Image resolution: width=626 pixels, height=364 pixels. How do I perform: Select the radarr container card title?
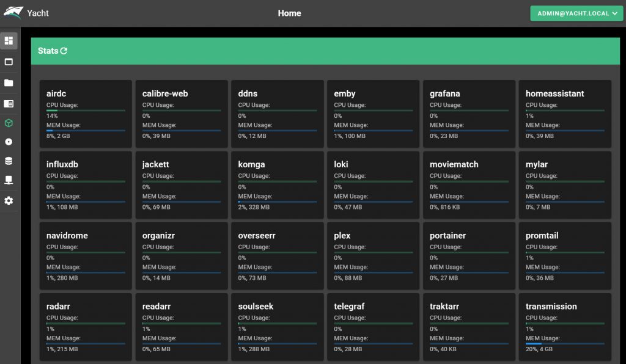pyautogui.click(x=58, y=306)
